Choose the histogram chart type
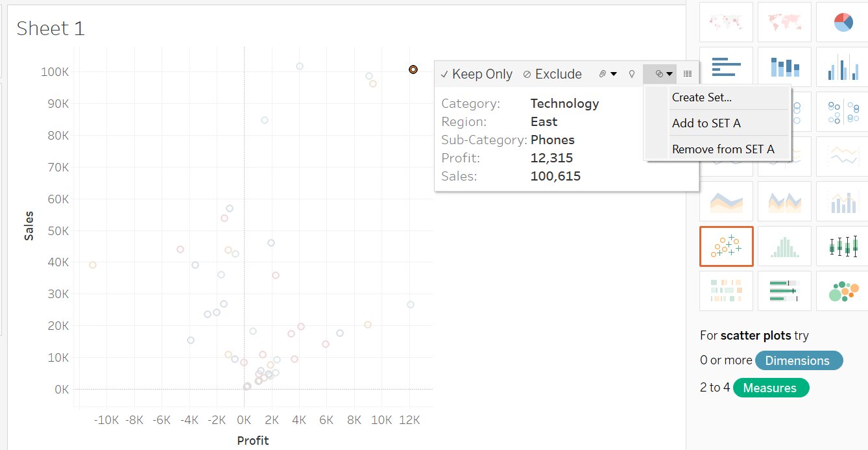Viewport: 868px width, 450px height. 784,246
